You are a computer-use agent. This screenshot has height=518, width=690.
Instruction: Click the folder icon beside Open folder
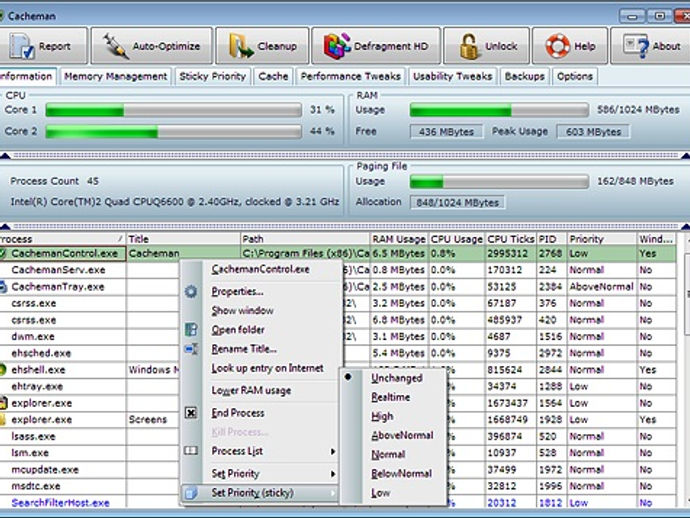(x=191, y=330)
